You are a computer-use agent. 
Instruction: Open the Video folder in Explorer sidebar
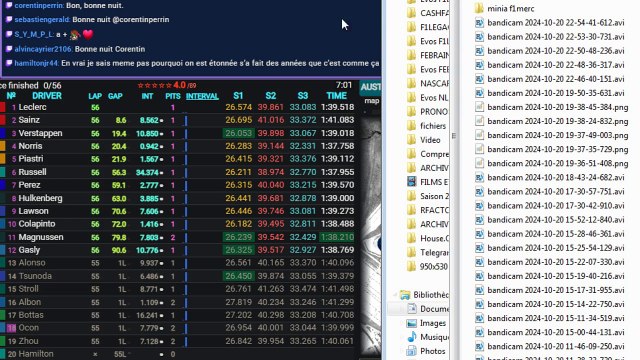[424, 140]
